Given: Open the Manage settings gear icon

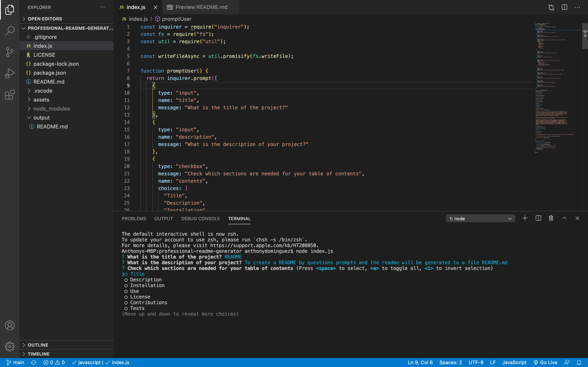Looking at the screenshot, I should point(10,347).
